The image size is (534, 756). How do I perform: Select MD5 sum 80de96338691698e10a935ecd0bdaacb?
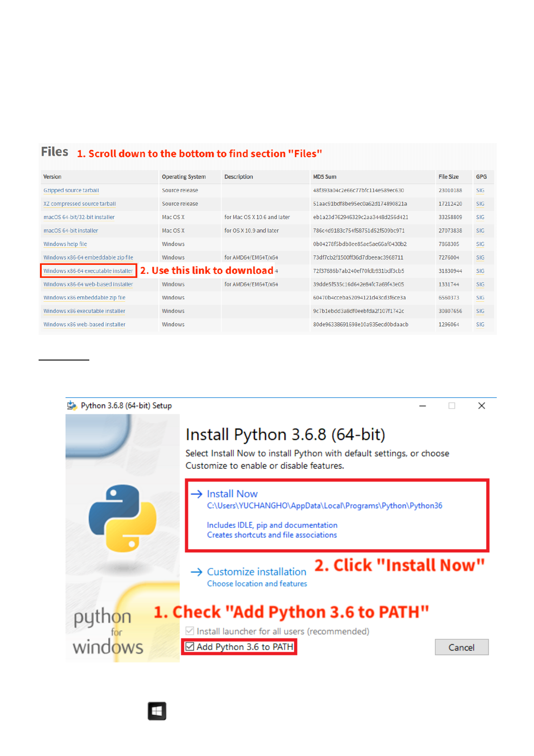pos(361,325)
